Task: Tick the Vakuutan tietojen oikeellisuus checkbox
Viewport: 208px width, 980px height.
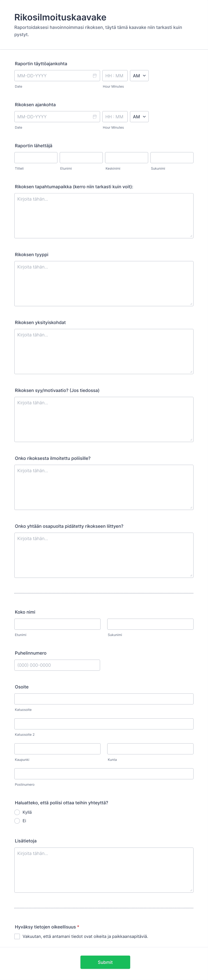Action: [x=17, y=936]
